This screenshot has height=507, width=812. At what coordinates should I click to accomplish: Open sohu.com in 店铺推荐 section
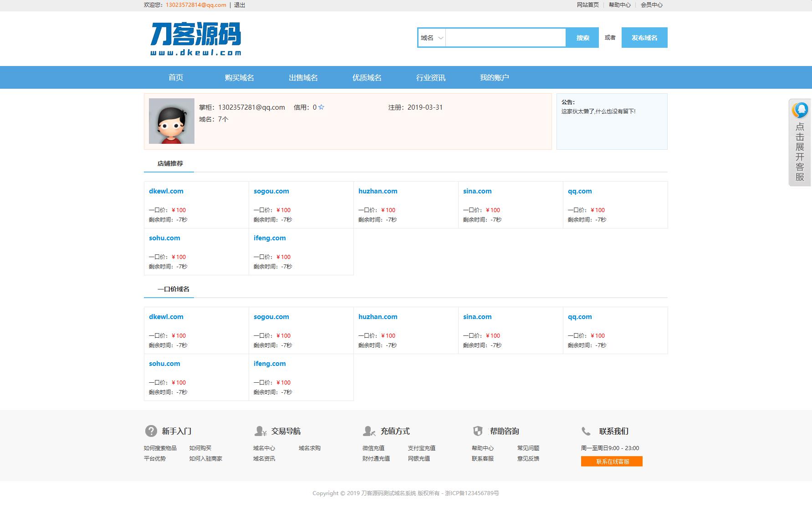tap(164, 238)
